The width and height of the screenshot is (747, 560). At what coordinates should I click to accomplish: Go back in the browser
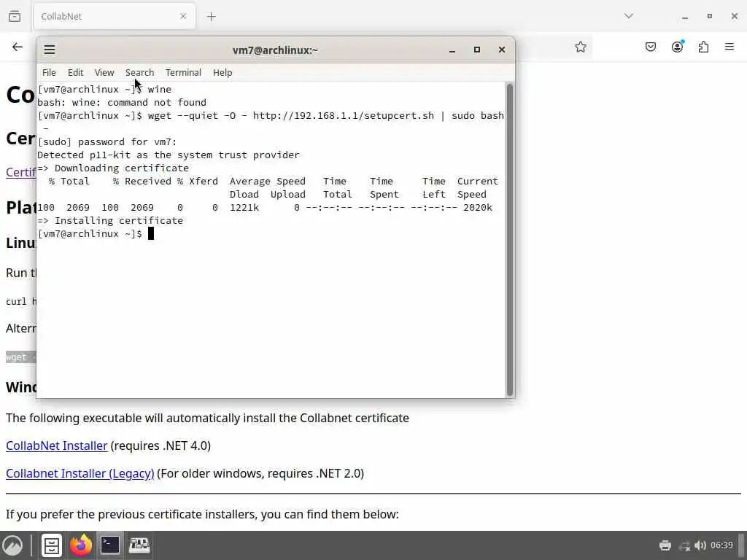point(18,47)
